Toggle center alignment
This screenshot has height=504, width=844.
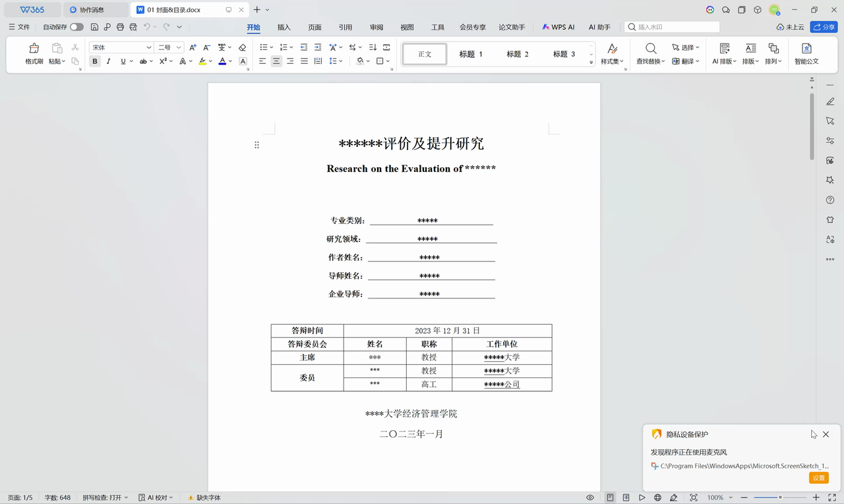coord(276,61)
